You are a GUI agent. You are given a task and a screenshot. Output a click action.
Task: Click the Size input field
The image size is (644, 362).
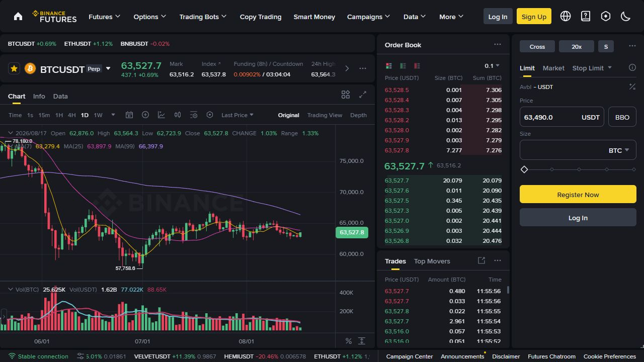pyautogui.click(x=578, y=150)
